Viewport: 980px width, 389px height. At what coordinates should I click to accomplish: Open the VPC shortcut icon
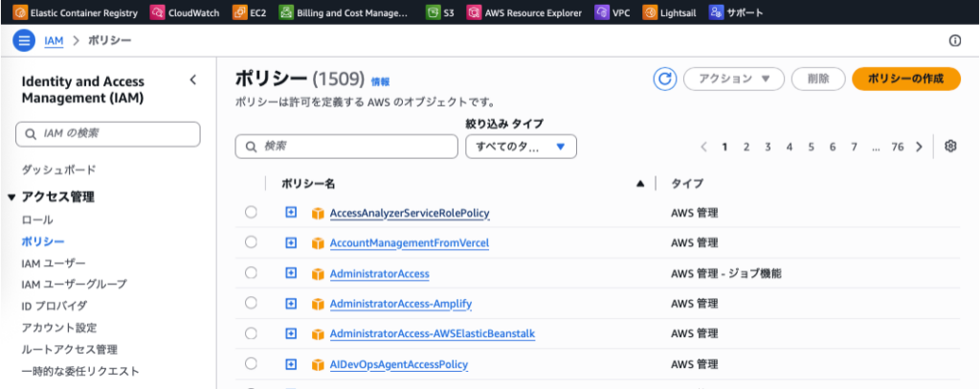pos(602,11)
